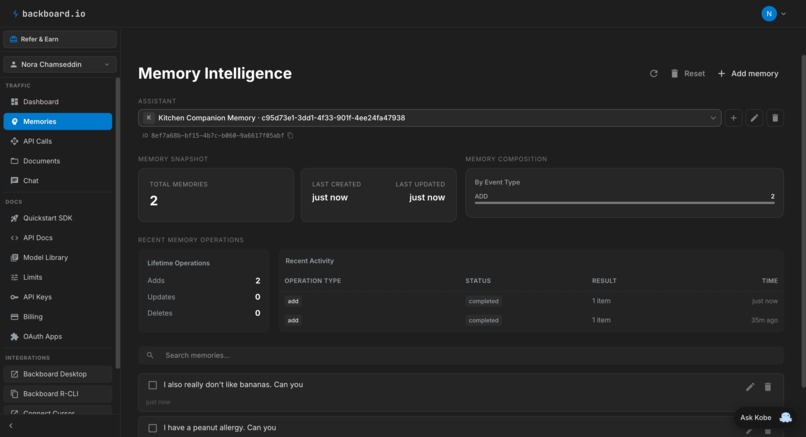The height and width of the screenshot is (437, 806).
Task: Open the Dashboard page
Action: (58, 102)
